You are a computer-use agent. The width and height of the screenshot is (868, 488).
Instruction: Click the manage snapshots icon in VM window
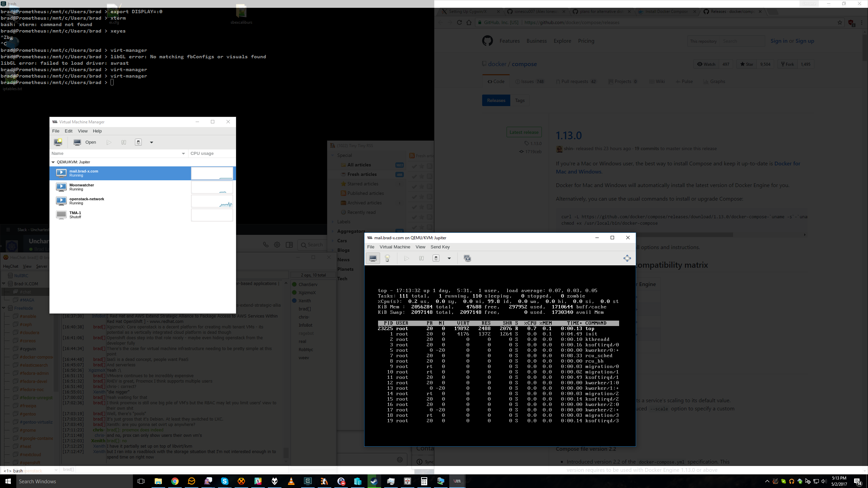coord(467,258)
